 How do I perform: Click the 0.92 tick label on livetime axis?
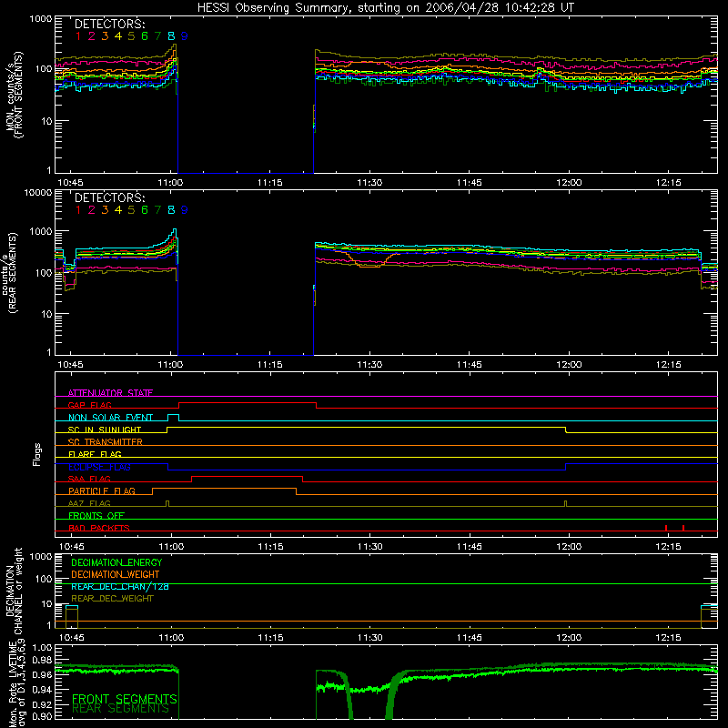[42, 704]
